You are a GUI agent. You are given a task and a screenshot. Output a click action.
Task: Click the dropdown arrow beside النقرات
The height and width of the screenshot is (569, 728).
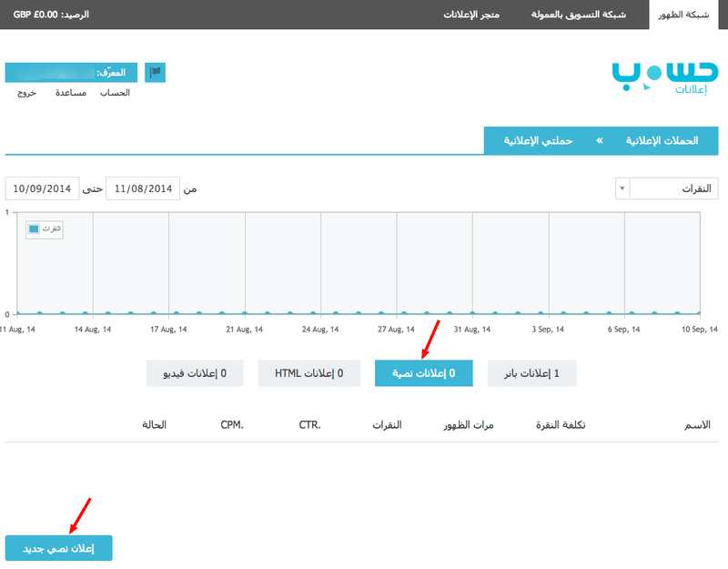click(622, 188)
